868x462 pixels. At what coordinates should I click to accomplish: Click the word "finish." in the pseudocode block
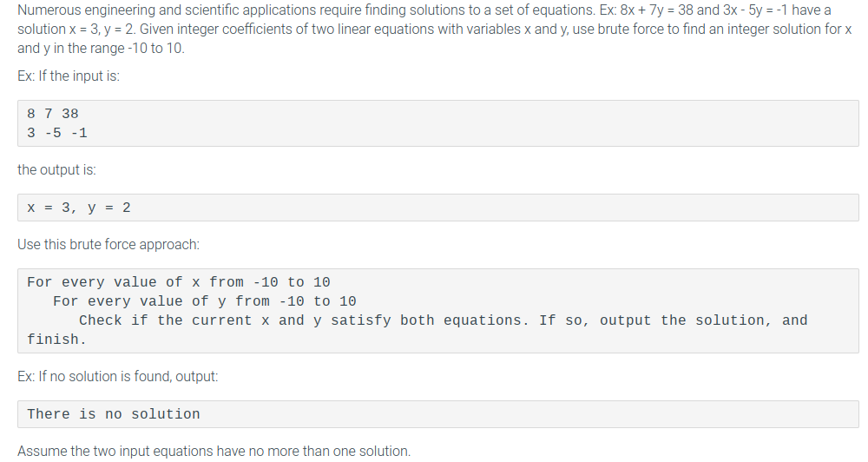click(57, 340)
